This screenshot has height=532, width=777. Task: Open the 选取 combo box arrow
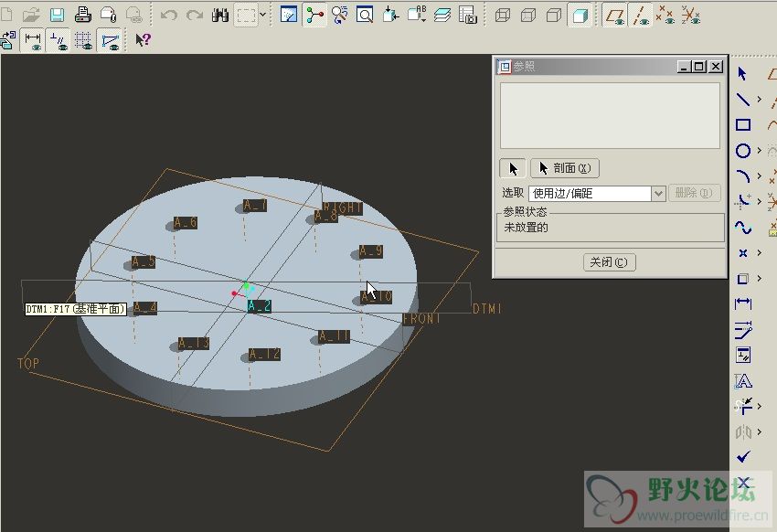(658, 193)
